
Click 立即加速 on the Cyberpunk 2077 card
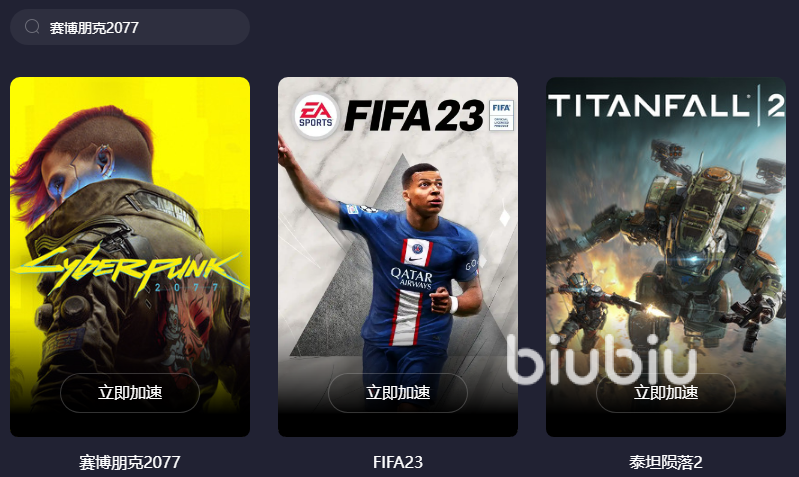[130, 392]
